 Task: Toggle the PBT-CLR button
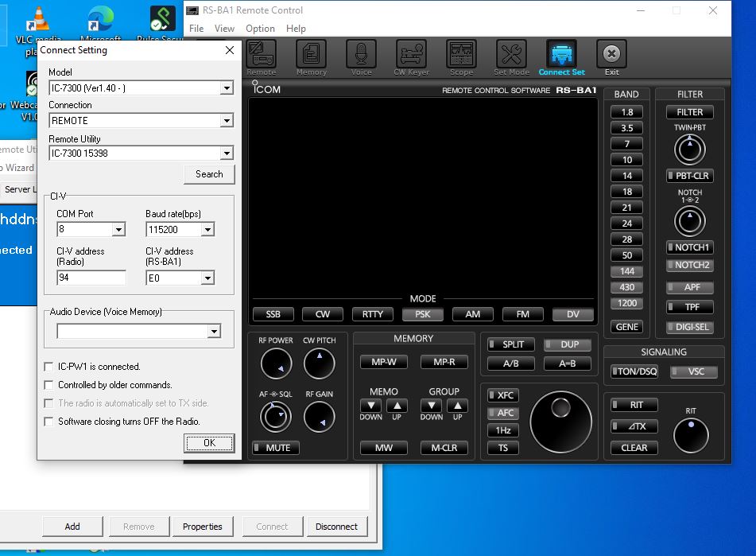(690, 176)
